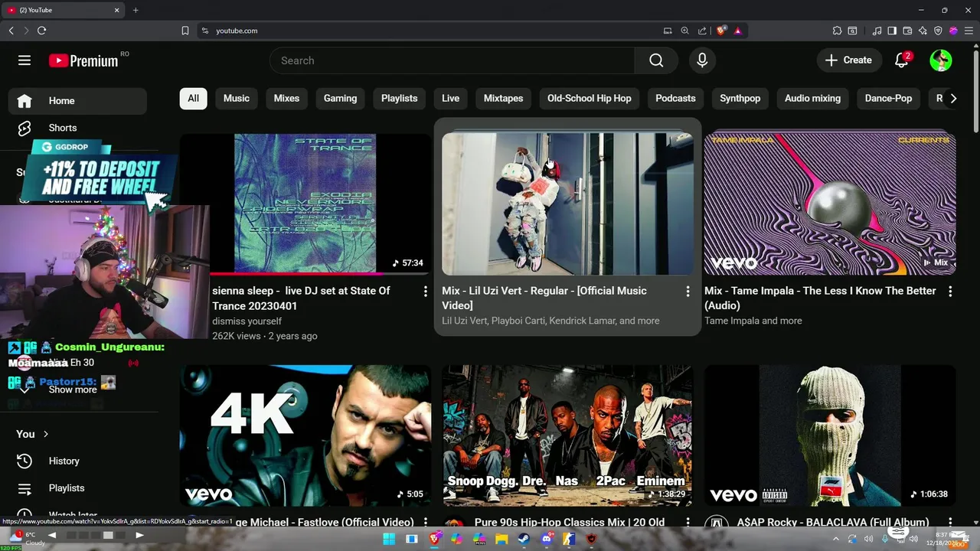The width and height of the screenshot is (980, 551).
Task: Click the search magnifier button
Action: pos(656,60)
